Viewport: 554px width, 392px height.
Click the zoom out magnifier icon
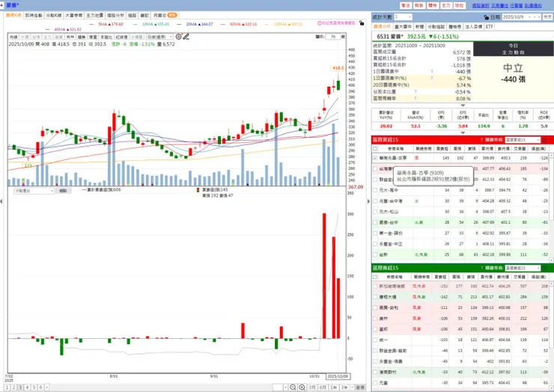pos(293,388)
